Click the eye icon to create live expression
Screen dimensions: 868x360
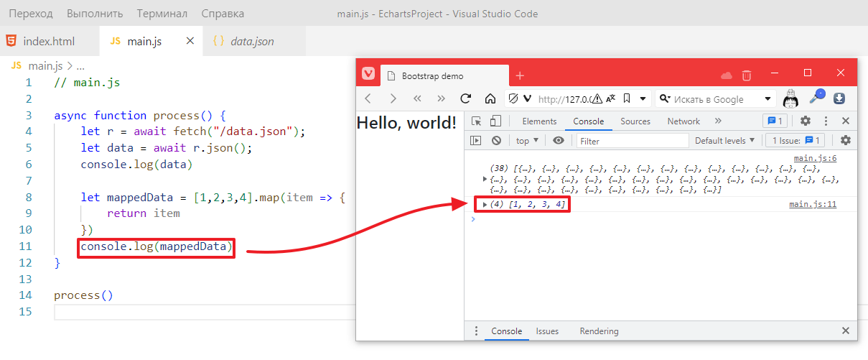click(559, 141)
